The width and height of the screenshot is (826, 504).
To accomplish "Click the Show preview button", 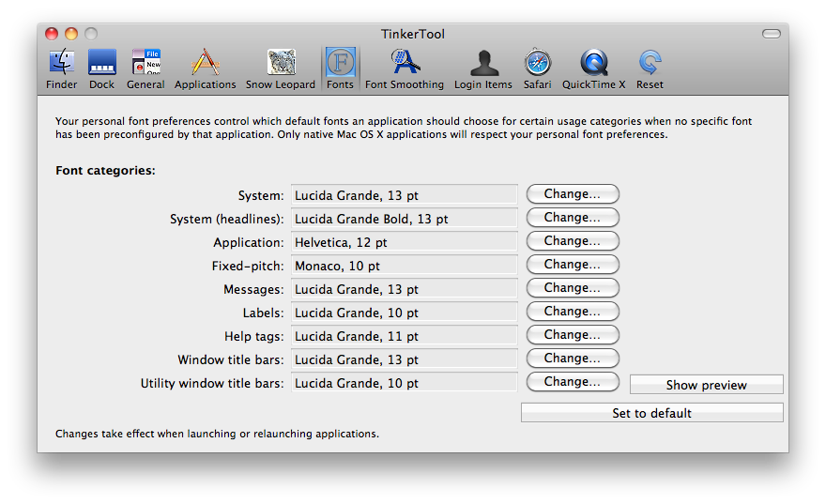I will (707, 385).
